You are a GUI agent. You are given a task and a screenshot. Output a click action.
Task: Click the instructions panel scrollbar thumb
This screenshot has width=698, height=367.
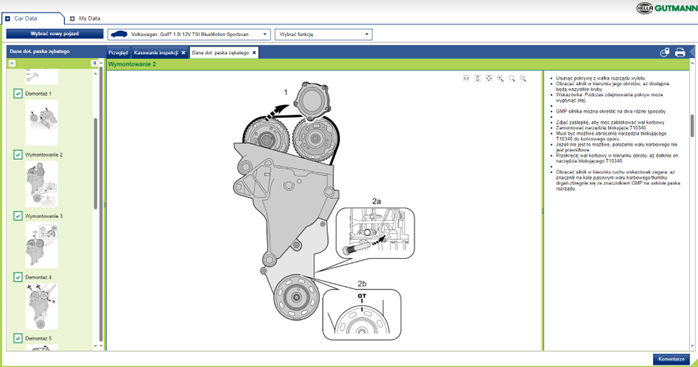692,126
